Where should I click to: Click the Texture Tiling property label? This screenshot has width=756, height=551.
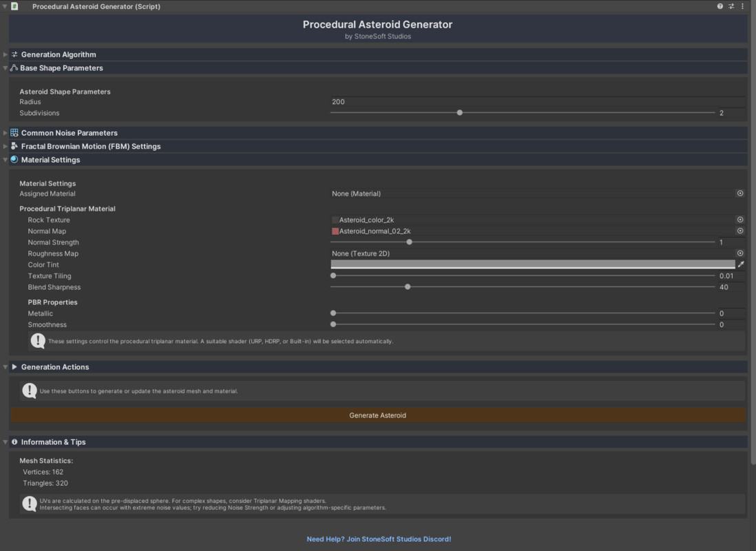(x=49, y=276)
